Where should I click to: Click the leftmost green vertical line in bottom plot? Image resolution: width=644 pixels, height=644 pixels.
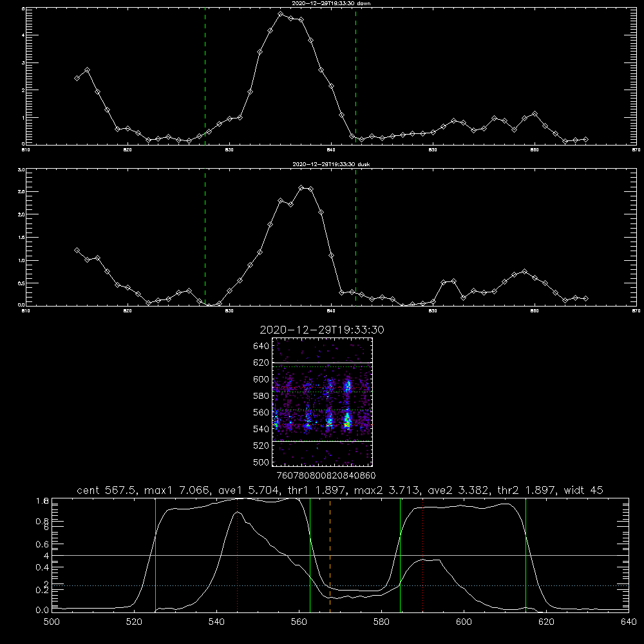[x=155, y=555]
